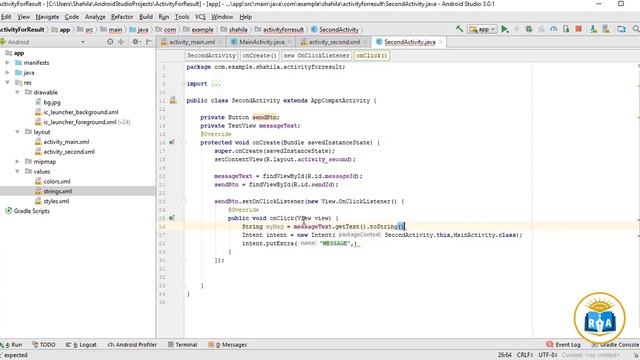Place cursor on the setContentView line

pos(285,159)
